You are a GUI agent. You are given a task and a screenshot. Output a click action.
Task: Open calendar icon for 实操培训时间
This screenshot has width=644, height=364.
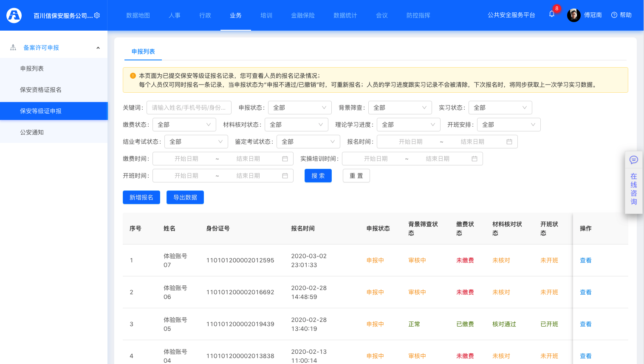coord(475,159)
